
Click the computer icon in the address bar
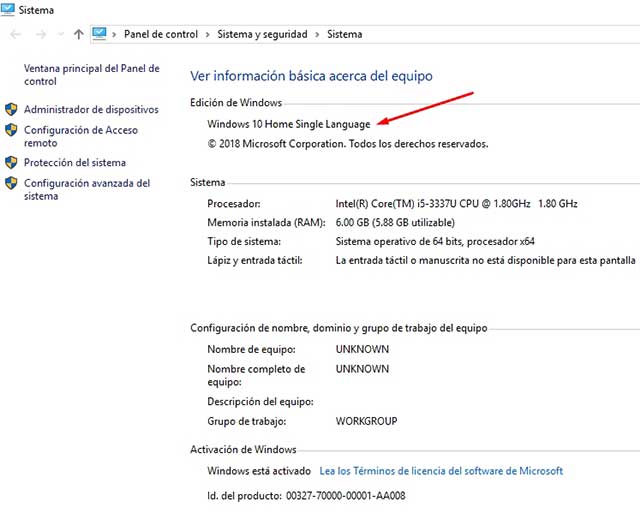click(x=99, y=33)
